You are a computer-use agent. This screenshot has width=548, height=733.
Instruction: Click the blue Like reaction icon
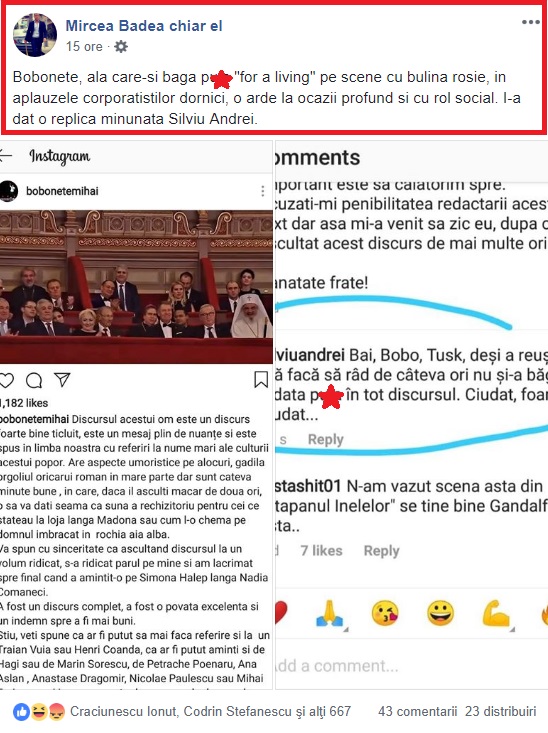(x=22, y=712)
